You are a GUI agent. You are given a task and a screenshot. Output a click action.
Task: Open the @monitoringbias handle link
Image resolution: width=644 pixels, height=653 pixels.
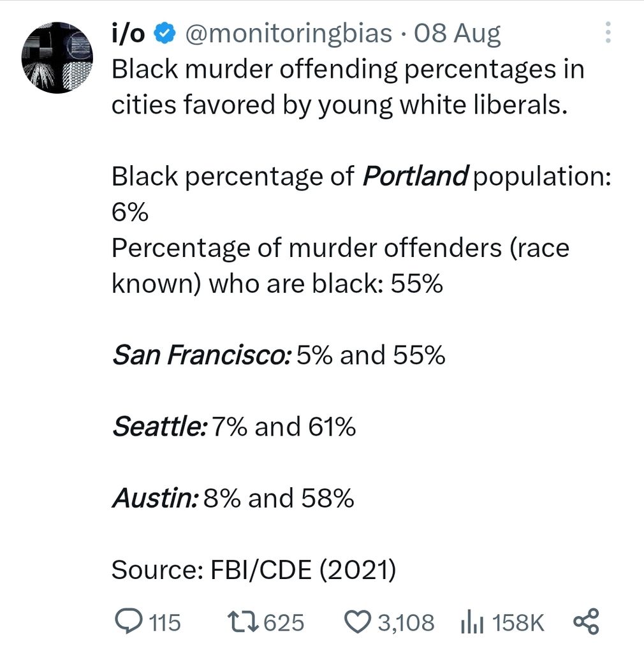(288, 33)
